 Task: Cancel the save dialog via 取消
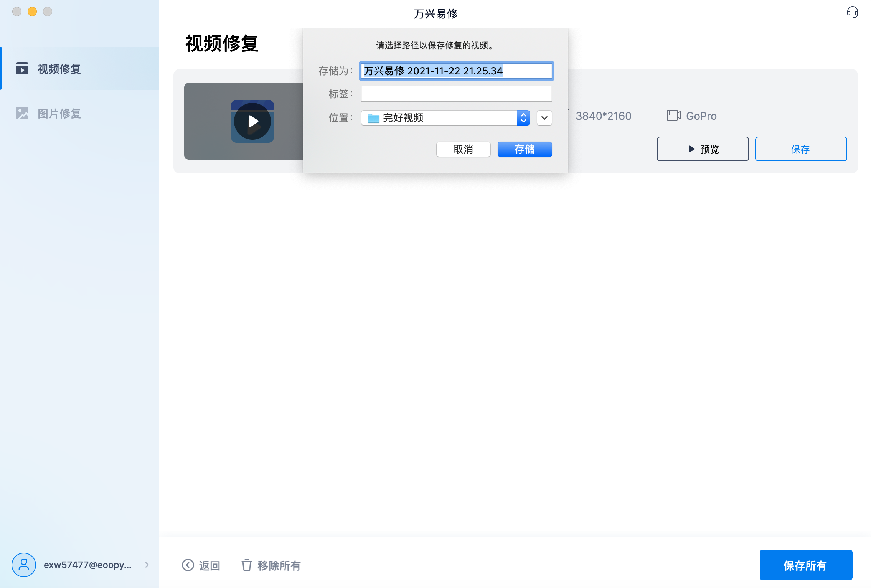click(x=463, y=149)
